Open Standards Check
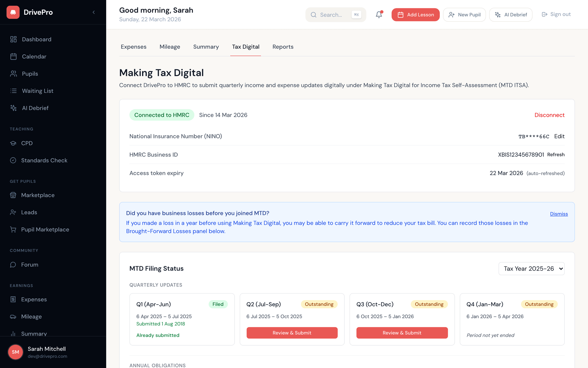Image resolution: width=588 pixels, height=368 pixels. click(x=44, y=160)
